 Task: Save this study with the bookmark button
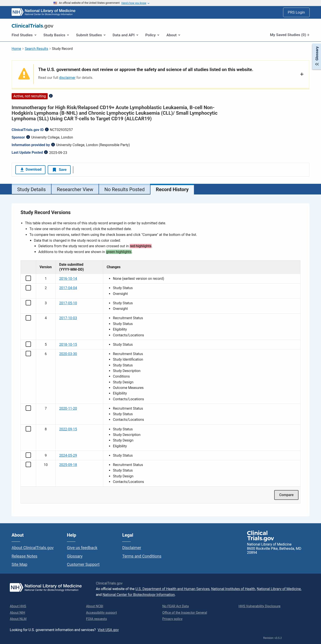tap(59, 170)
